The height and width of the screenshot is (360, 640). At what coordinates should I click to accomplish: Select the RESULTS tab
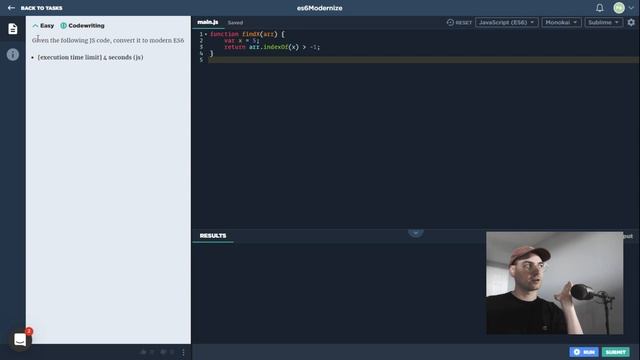tap(213, 236)
